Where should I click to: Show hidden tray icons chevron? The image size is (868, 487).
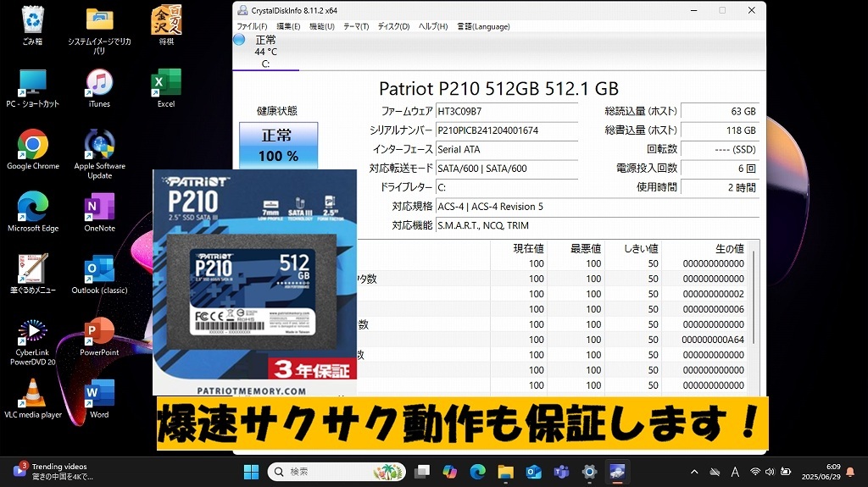point(694,472)
